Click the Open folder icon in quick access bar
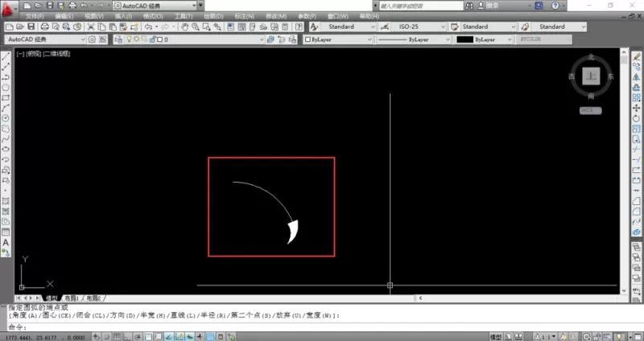The height and width of the screenshot is (341, 644). click(38, 6)
